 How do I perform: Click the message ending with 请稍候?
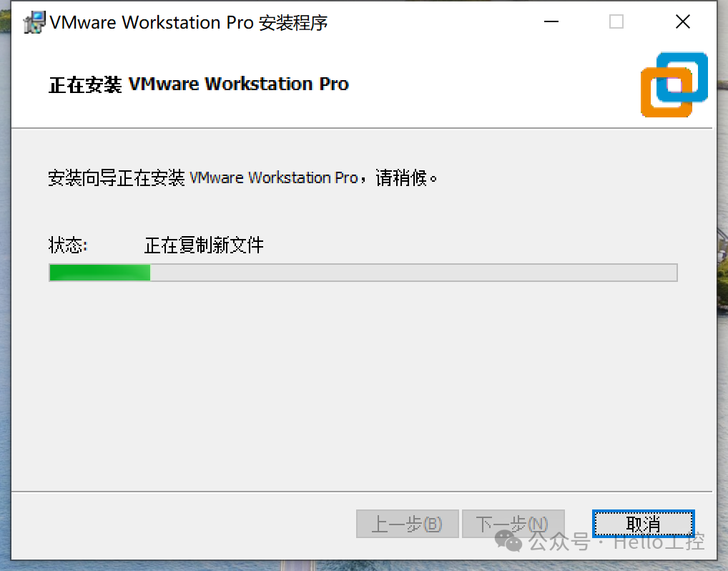pyautogui.click(x=242, y=178)
